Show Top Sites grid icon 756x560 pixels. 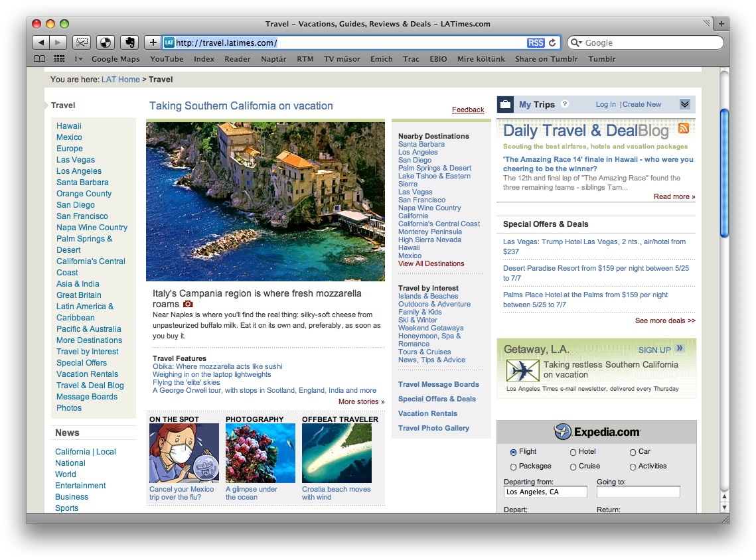59,59
